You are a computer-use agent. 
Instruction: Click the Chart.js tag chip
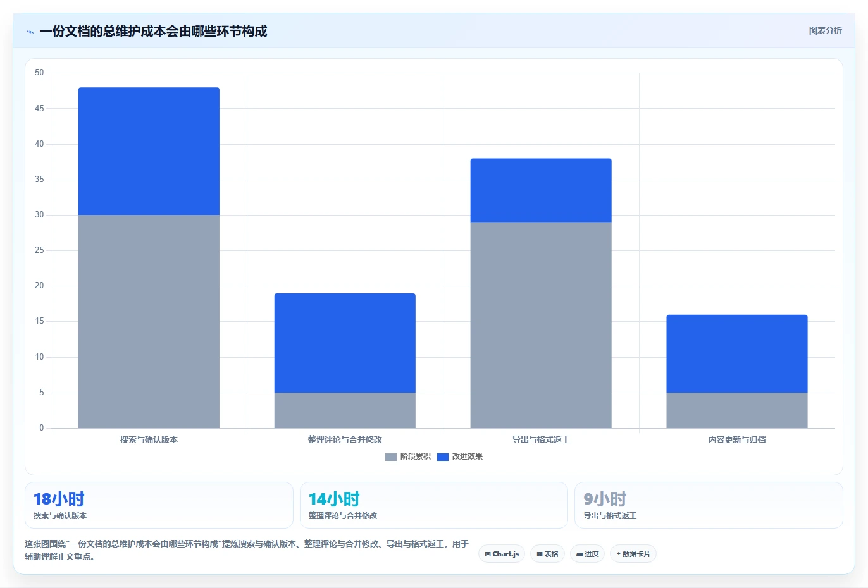502,554
